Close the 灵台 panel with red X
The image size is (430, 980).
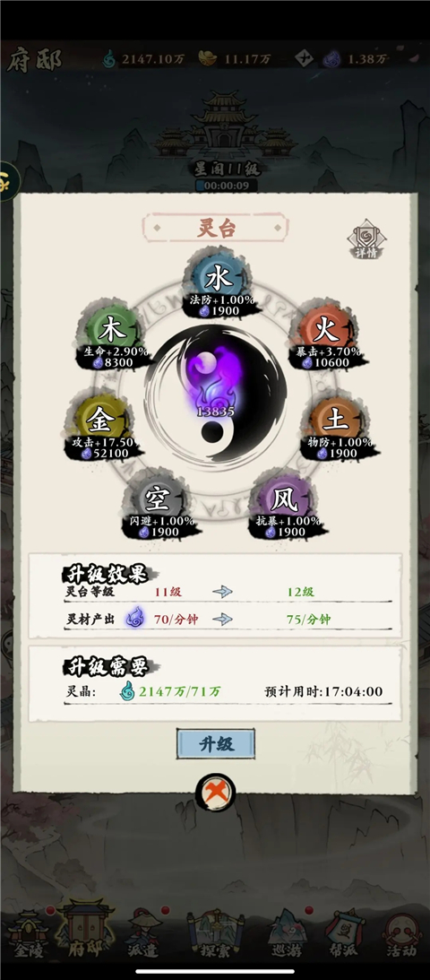[x=215, y=794]
